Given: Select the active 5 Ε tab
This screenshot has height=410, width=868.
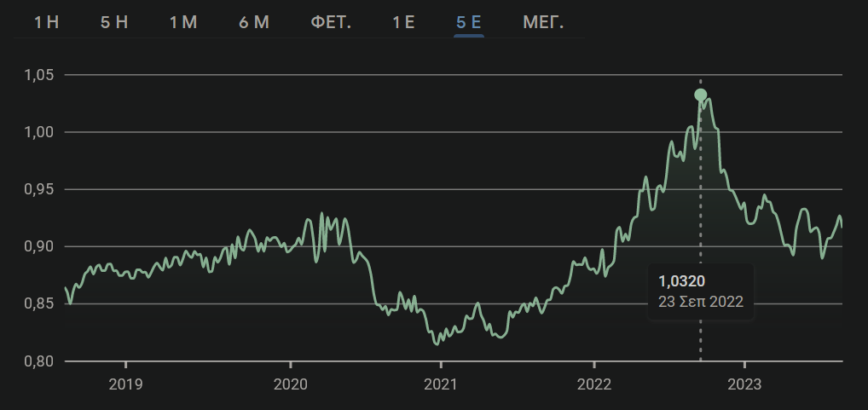Looking at the screenshot, I should pyautogui.click(x=468, y=23).
